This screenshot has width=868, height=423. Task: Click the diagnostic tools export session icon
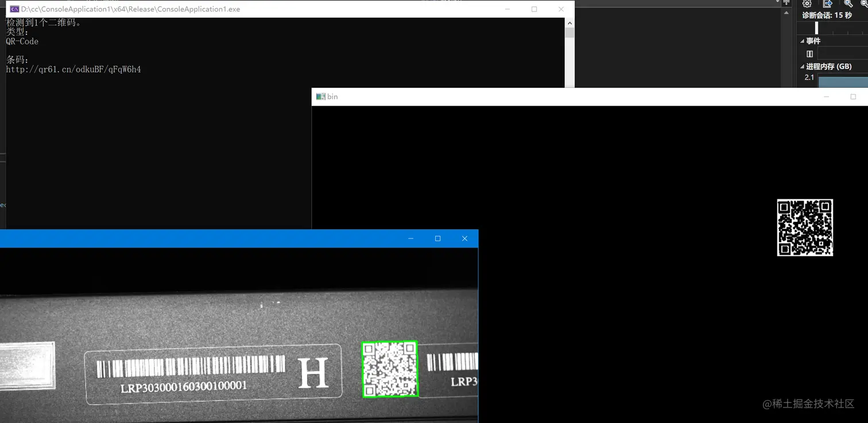tap(827, 3)
